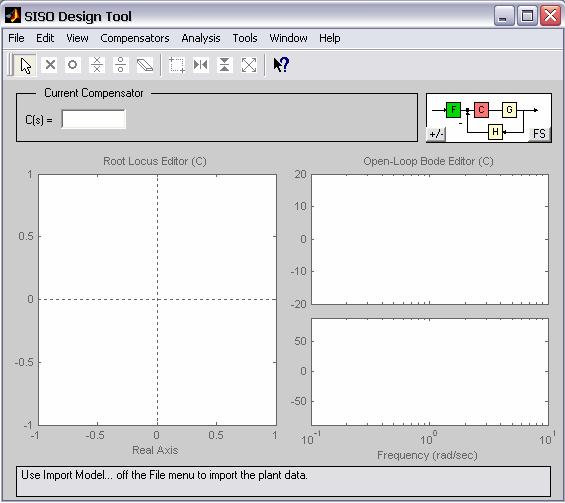The width and height of the screenshot is (565, 503).
Task: Minimize the SISO Design Tool window
Action: 504,16
